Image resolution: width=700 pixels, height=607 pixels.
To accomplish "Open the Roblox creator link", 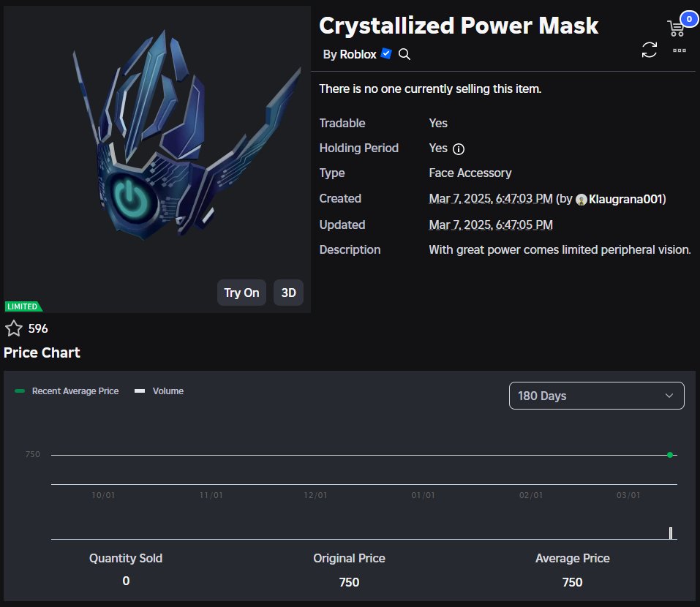I will pyautogui.click(x=358, y=54).
